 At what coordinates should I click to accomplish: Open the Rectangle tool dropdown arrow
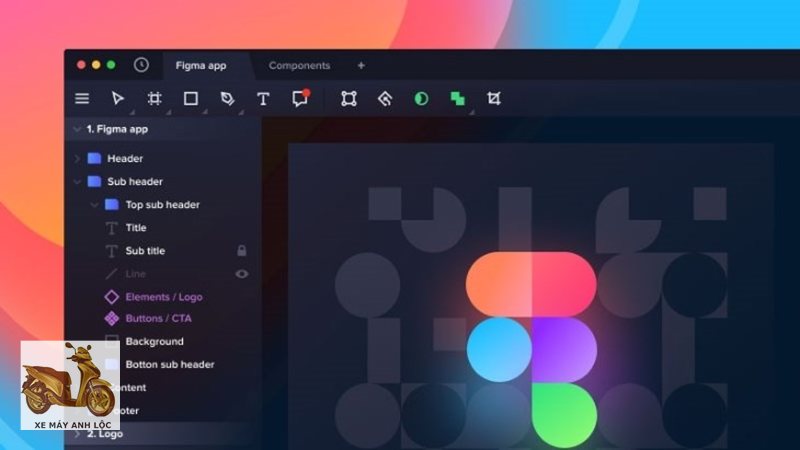(x=205, y=112)
